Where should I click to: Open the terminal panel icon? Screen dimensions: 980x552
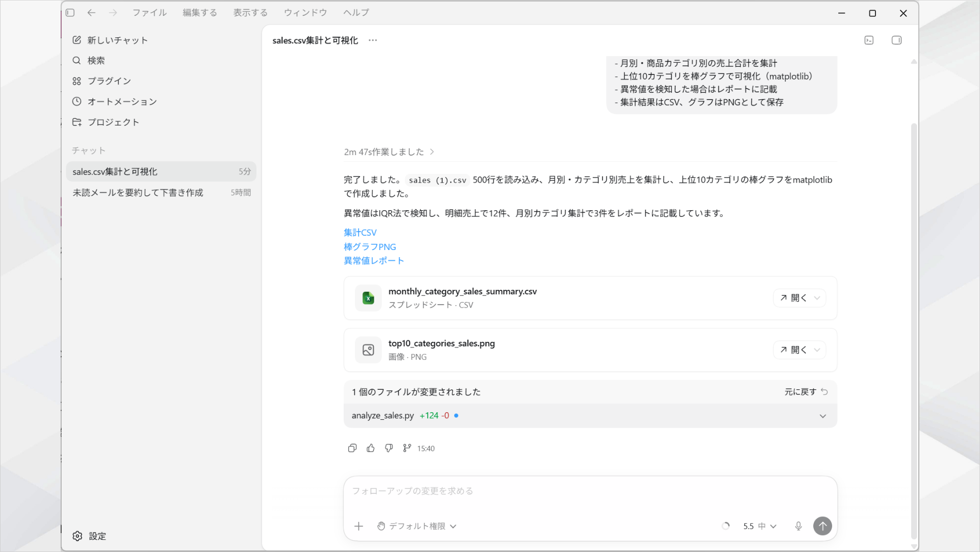point(869,40)
